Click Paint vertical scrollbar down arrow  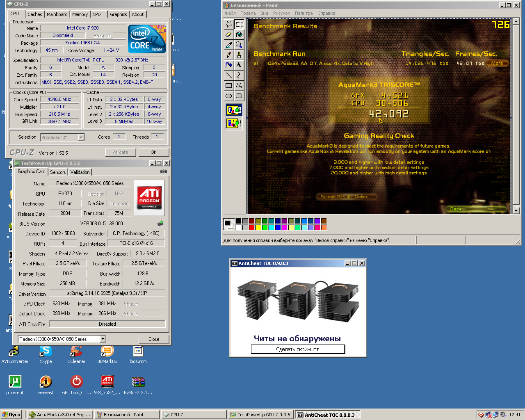516,210
